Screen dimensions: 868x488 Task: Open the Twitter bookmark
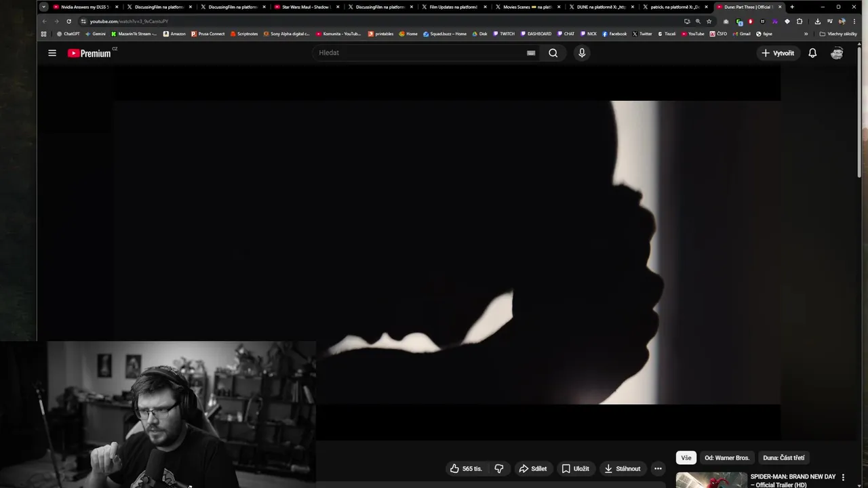642,34
